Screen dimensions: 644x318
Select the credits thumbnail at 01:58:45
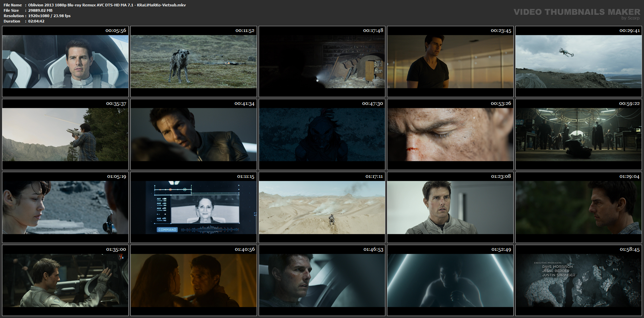[578, 280]
